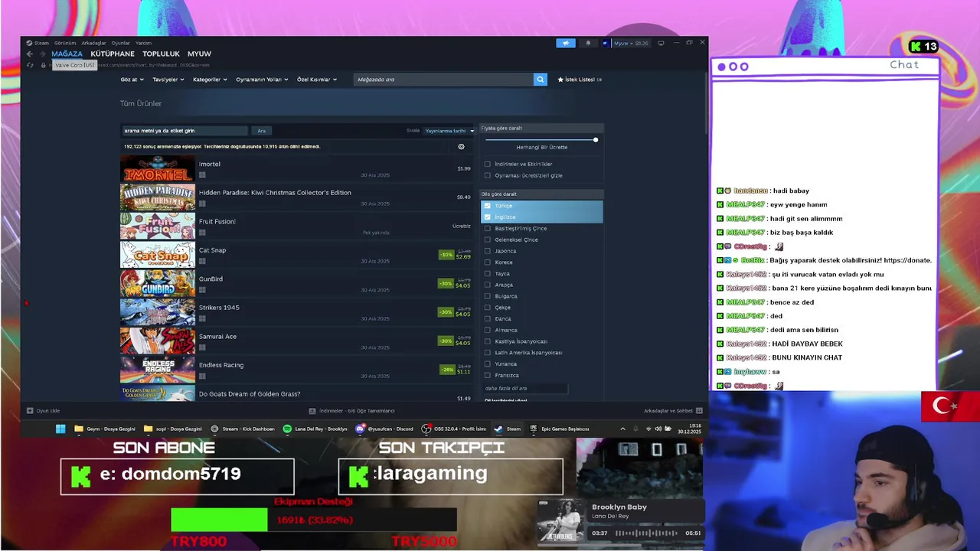Switch to OBS in the taskbar

(x=455, y=429)
